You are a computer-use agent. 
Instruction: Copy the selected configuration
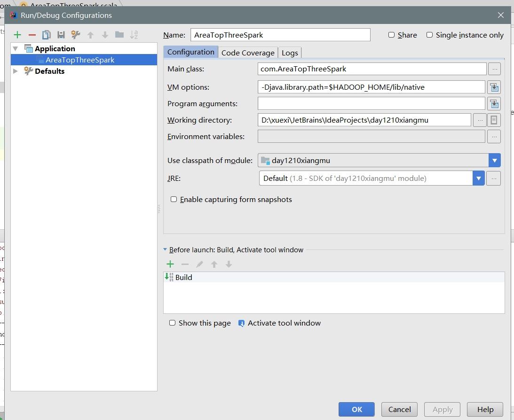[x=46, y=35]
